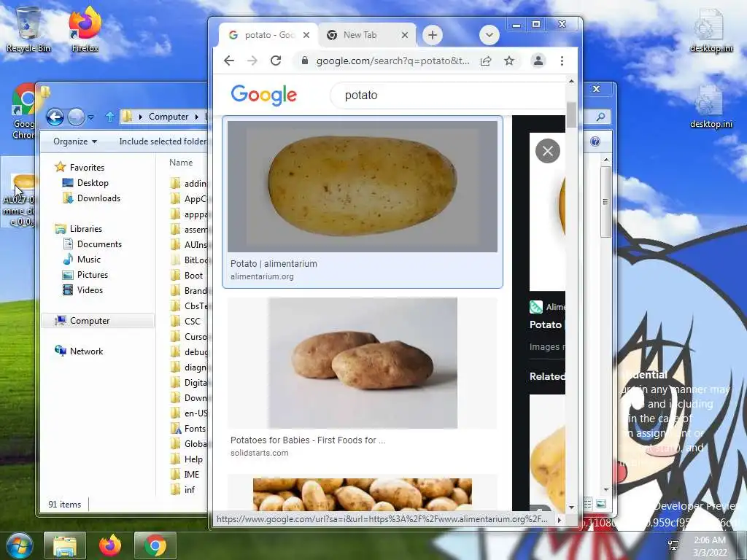The width and height of the screenshot is (747, 560).
Task: Click the File Explorer taskbar icon
Action: tap(65, 545)
